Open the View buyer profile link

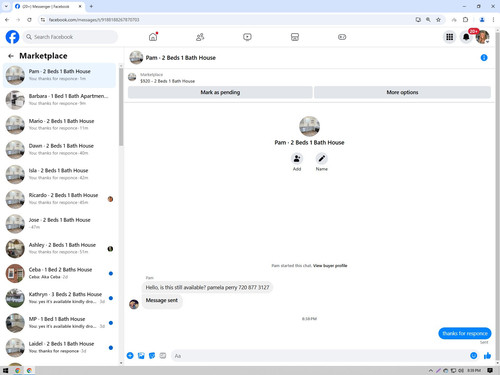click(330, 266)
